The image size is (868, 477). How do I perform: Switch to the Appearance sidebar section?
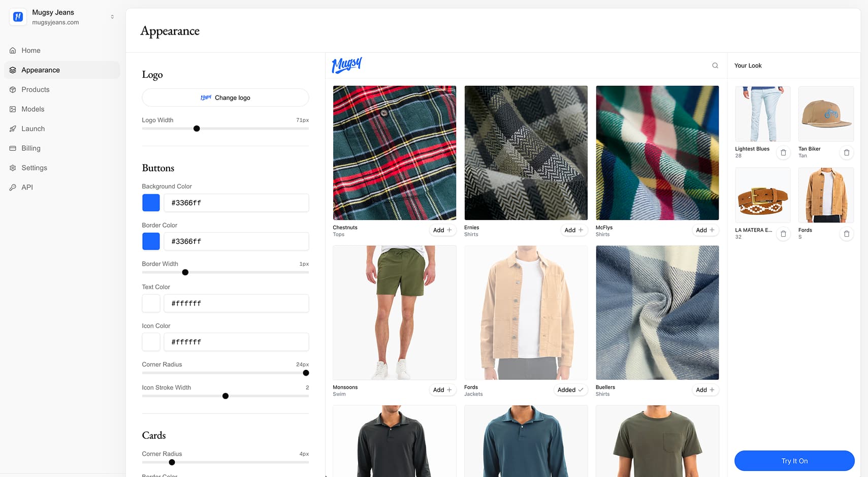[41, 70]
